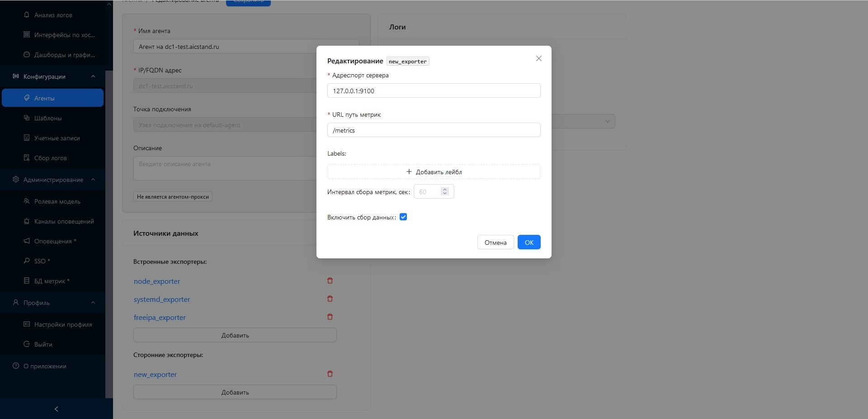
Task: Collapse the Профиль menu group
Action: 93,303
